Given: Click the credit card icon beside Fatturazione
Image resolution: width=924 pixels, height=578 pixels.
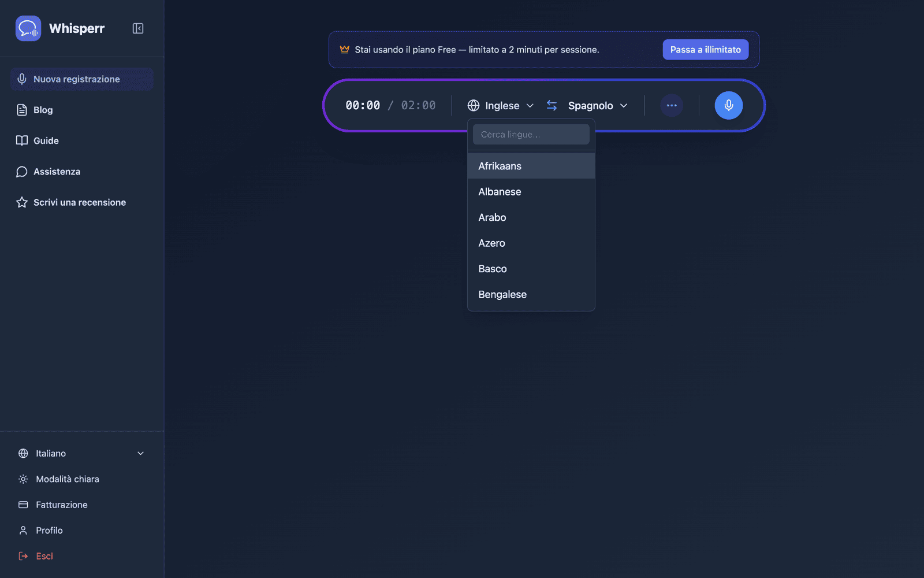Looking at the screenshot, I should coord(23,505).
